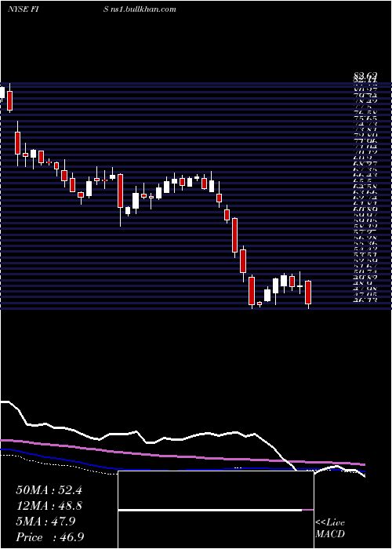Click the Price : 46.9 reading
Image resolution: width=392 pixels, height=549 pixels.
[x=49, y=537]
